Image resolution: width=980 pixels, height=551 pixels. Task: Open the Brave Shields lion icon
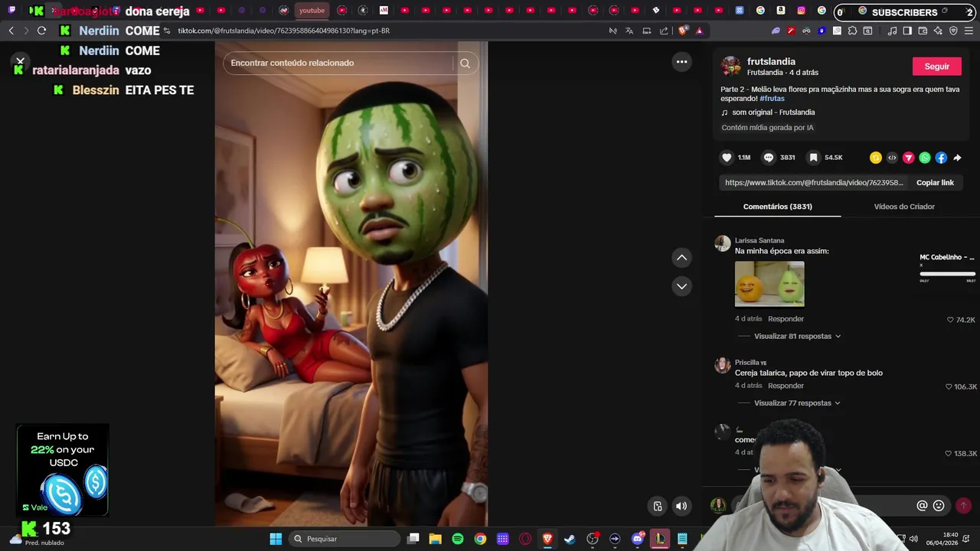coord(683,31)
